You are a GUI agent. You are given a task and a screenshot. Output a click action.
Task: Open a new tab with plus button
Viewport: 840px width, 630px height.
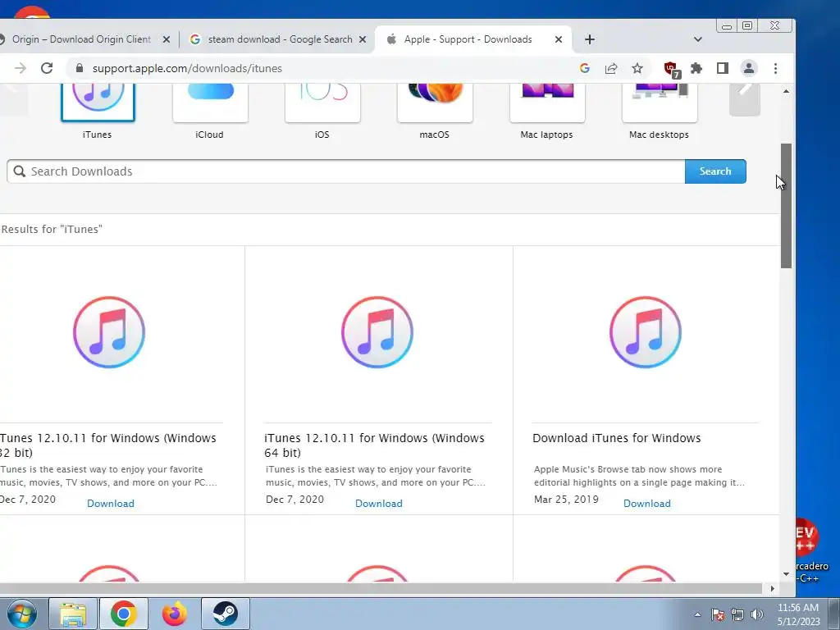click(589, 39)
